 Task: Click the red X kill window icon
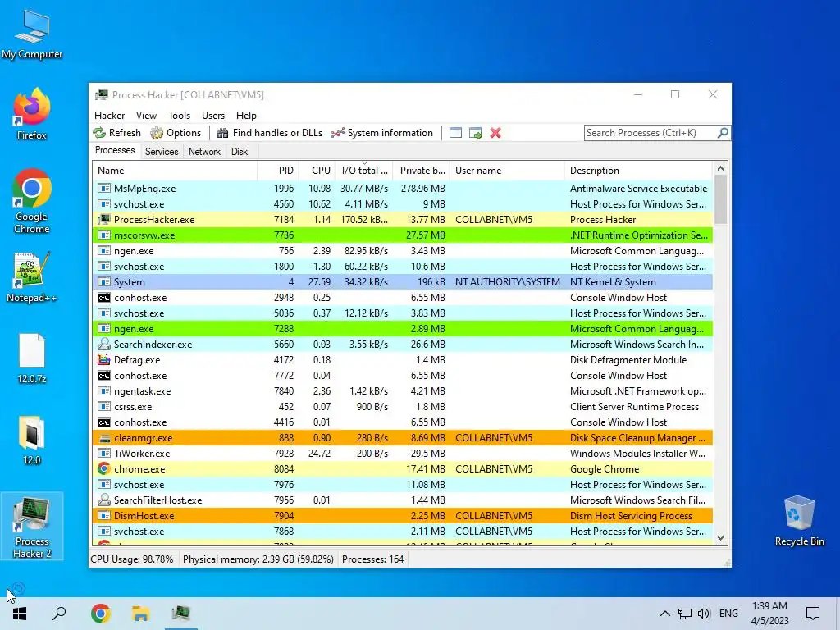[x=495, y=133]
